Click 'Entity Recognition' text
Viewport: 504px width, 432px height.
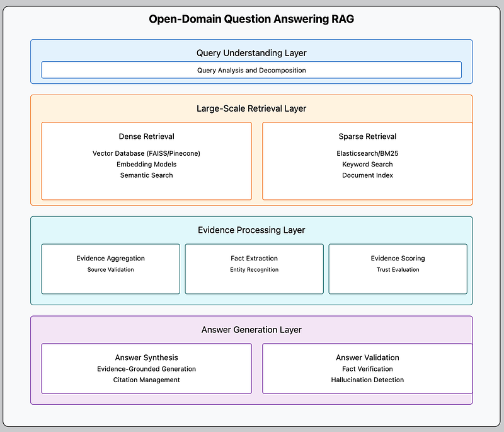[x=255, y=269]
